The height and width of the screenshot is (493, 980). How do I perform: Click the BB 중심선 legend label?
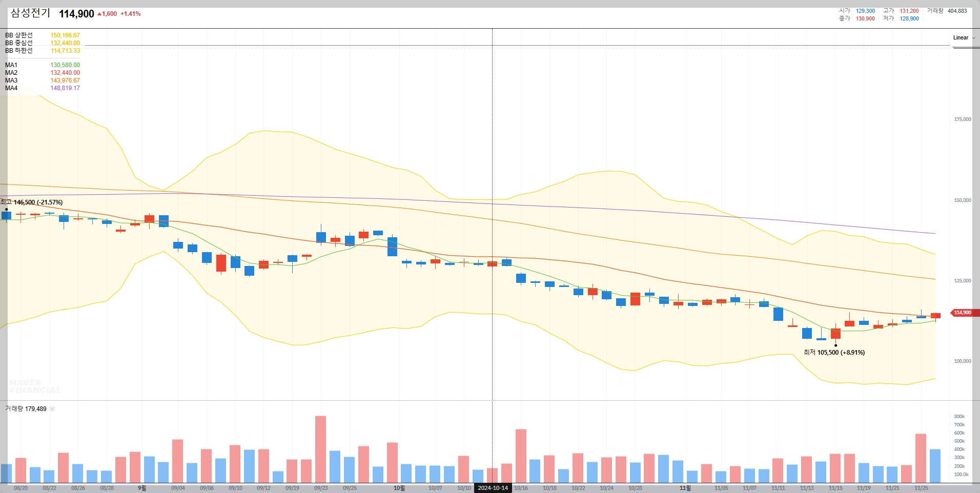point(19,43)
